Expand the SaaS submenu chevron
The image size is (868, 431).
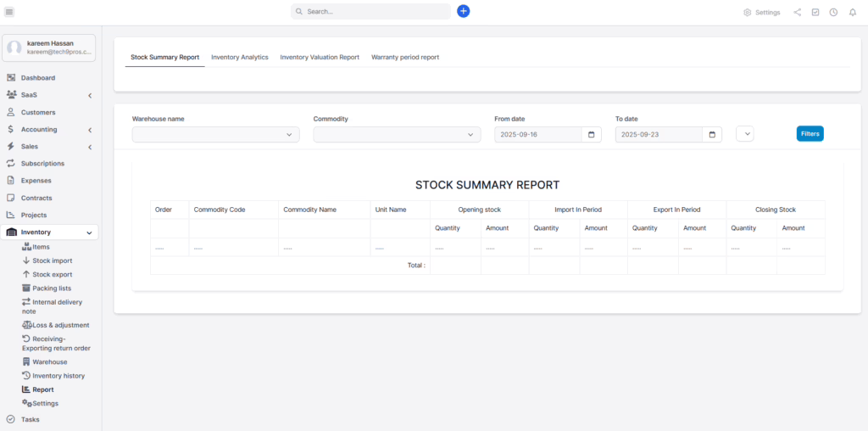click(90, 96)
